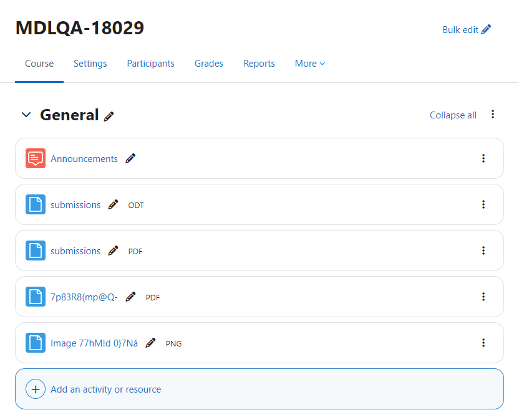Rename submissions PDF using its pencil icon
Image resolution: width=524 pixels, height=420 pixels.
point(113,251)
